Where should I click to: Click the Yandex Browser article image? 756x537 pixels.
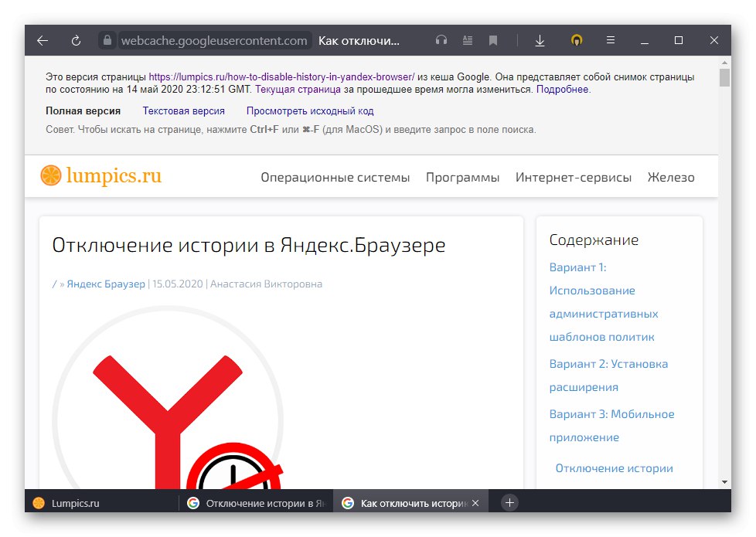pos(168,398)
